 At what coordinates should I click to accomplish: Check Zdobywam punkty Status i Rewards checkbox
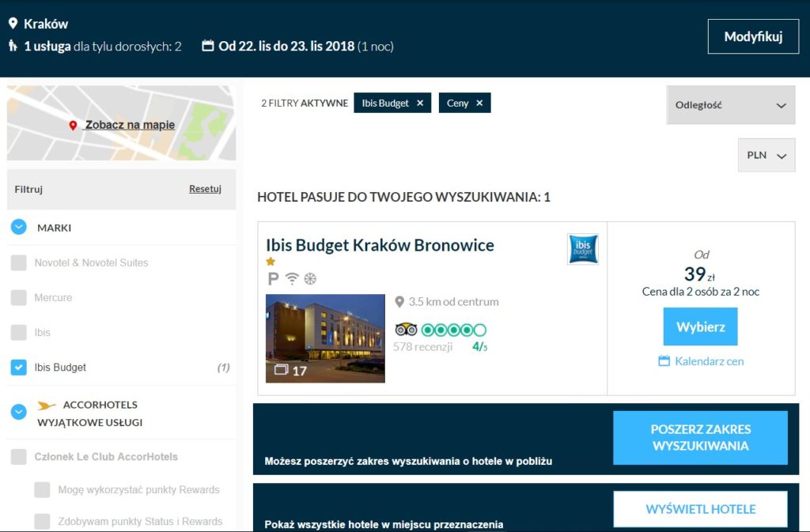(43, 521)
